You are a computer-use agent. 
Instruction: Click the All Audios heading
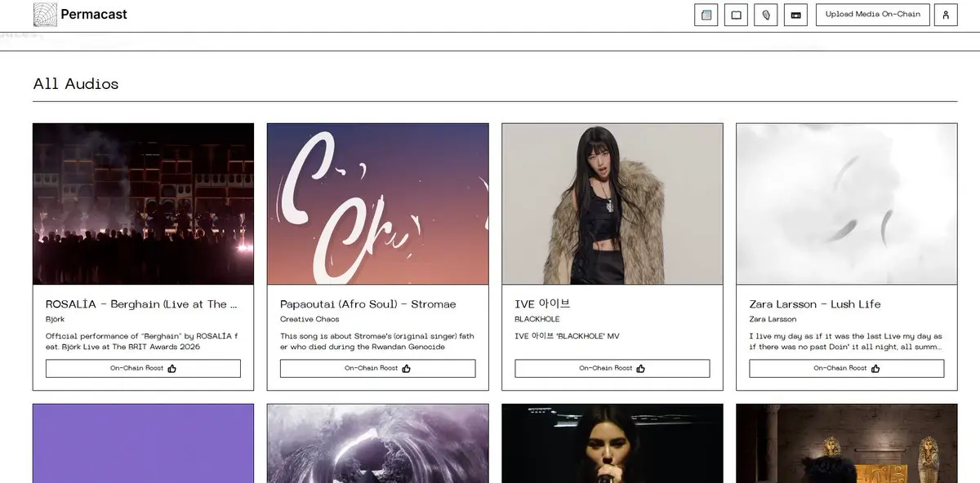point(76,84)
